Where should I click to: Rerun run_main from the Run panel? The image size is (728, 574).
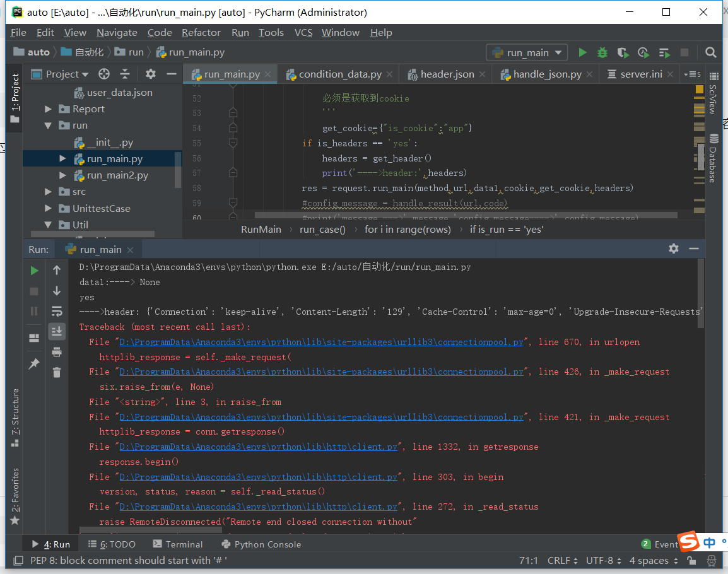coord(34,270)
